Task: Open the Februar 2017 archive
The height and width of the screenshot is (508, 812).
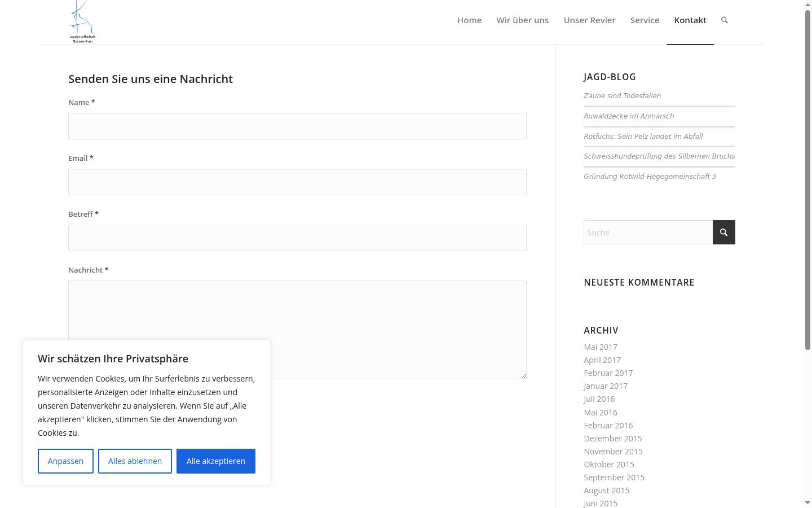Action: pyautogui.click(x=608, y=373)
